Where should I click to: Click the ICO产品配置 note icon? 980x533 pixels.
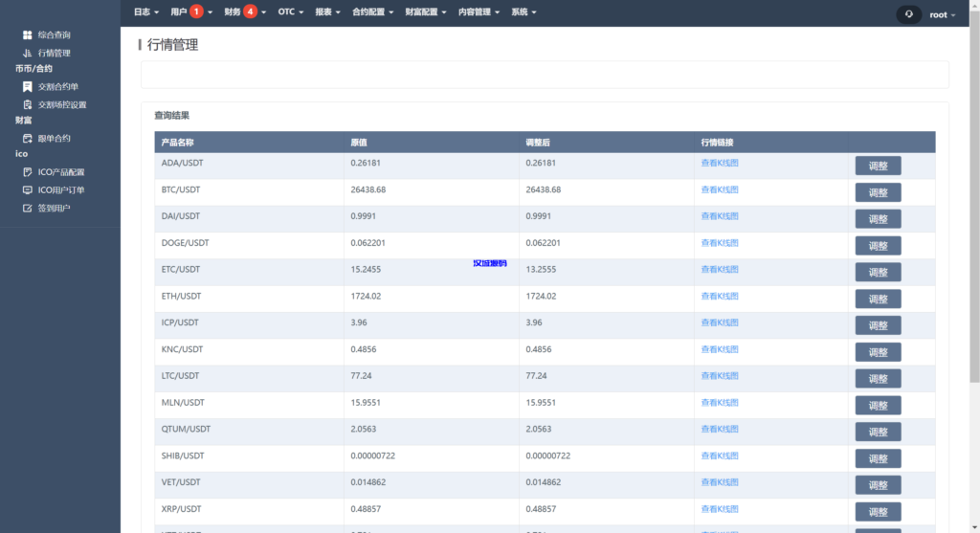28,173
